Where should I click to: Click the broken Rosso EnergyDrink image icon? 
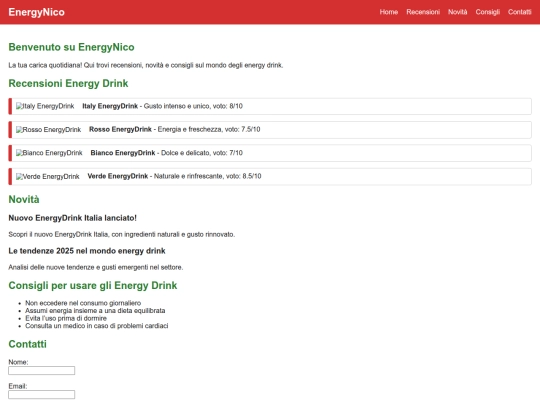click(48, 129)
